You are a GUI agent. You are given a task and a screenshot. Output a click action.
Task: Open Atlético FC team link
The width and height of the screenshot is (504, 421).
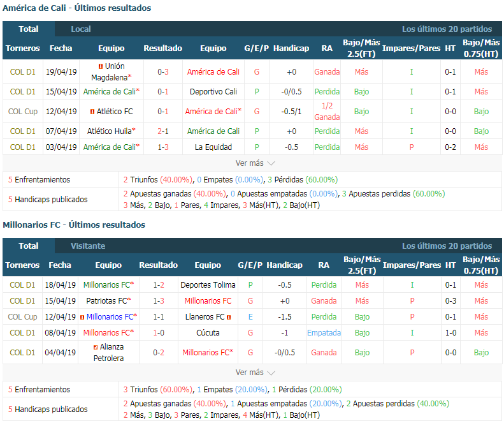click(x=115, y=112)
